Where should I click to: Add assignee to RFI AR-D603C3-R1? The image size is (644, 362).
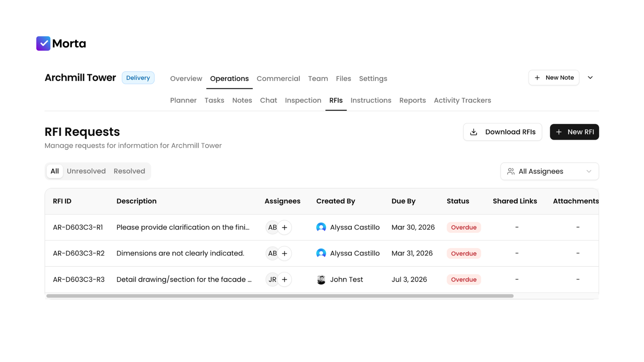[x=284, y=227]
